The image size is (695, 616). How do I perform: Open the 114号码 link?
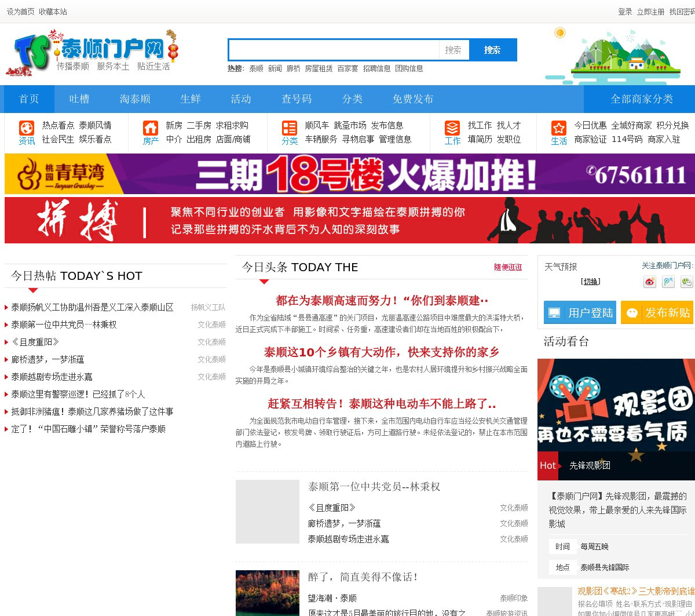pyautogui.click(x=627, y=139)
